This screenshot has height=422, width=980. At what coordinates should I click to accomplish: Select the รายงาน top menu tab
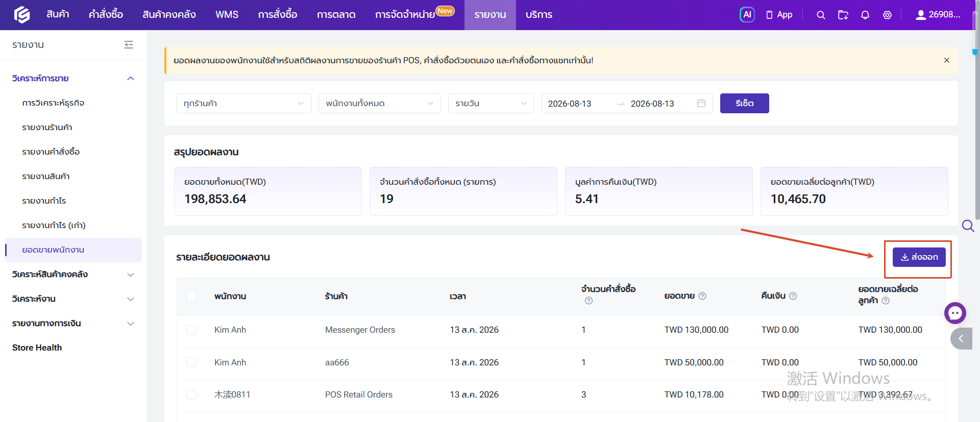click(490, 15)
